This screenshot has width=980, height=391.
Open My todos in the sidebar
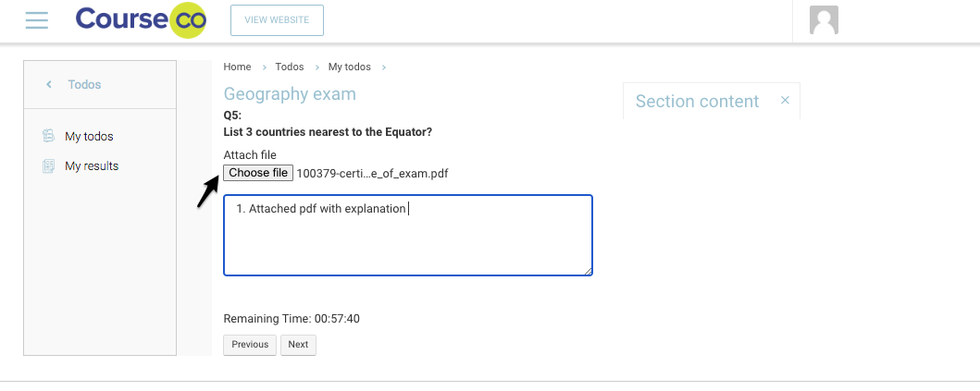pos(89,137)
